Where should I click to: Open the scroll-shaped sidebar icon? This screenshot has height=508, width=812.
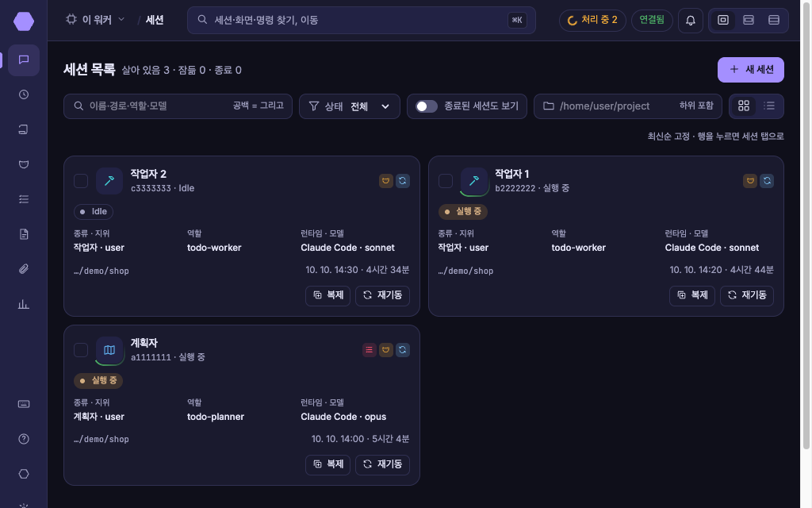click(x=24, y=129)
